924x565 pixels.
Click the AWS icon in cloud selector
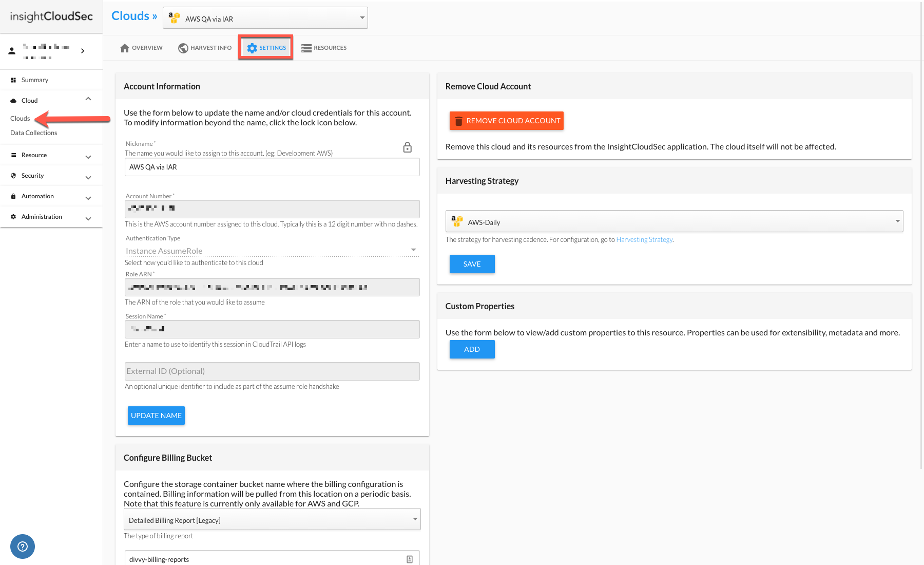click(x=175, y=18)
